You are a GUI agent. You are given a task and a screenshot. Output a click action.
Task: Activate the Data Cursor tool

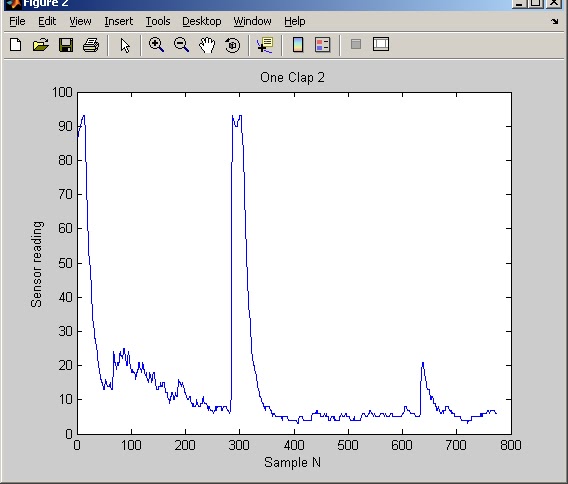coord(265,45)
